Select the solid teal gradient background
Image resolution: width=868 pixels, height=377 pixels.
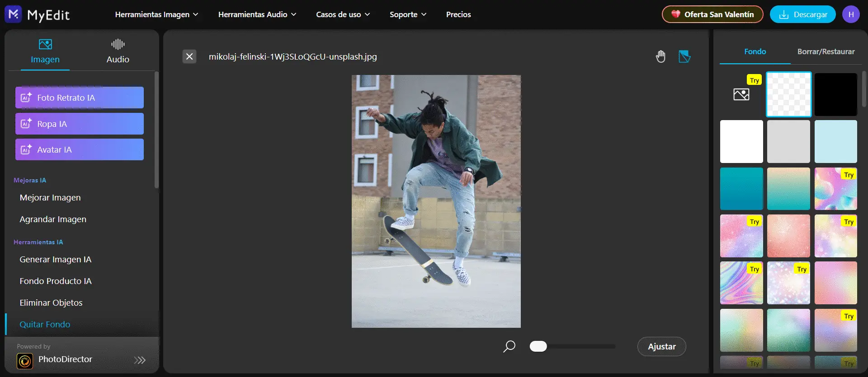[741, 189]
